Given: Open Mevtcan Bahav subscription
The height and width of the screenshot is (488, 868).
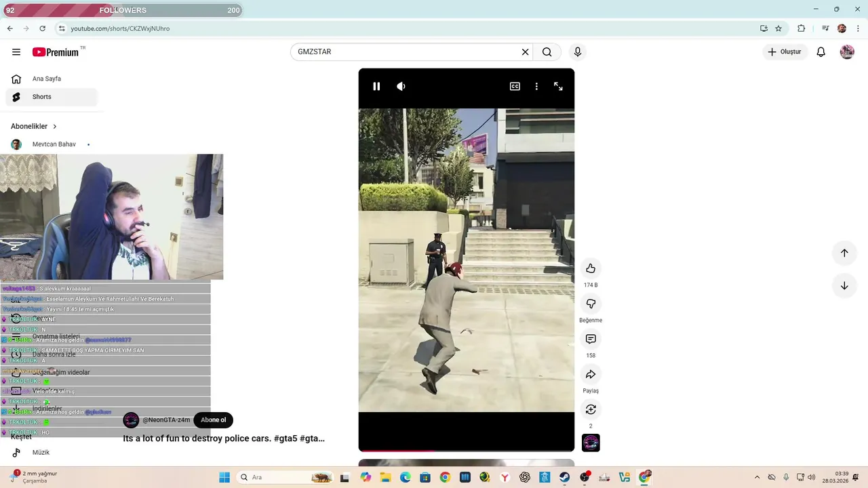Looking at the screenshot, I should [52, 144].
